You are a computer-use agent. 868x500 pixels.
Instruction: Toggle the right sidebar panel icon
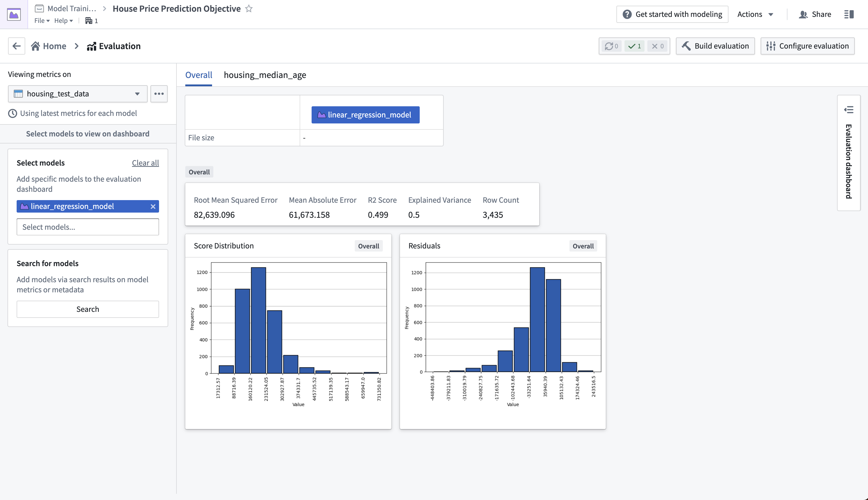(x=849, y=14)
